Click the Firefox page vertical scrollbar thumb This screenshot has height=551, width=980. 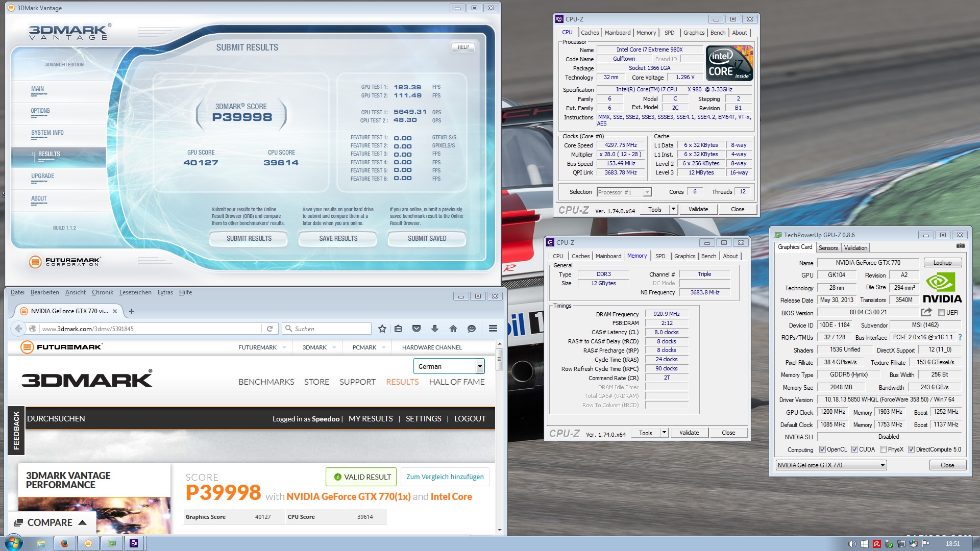[x=499, y=360]
